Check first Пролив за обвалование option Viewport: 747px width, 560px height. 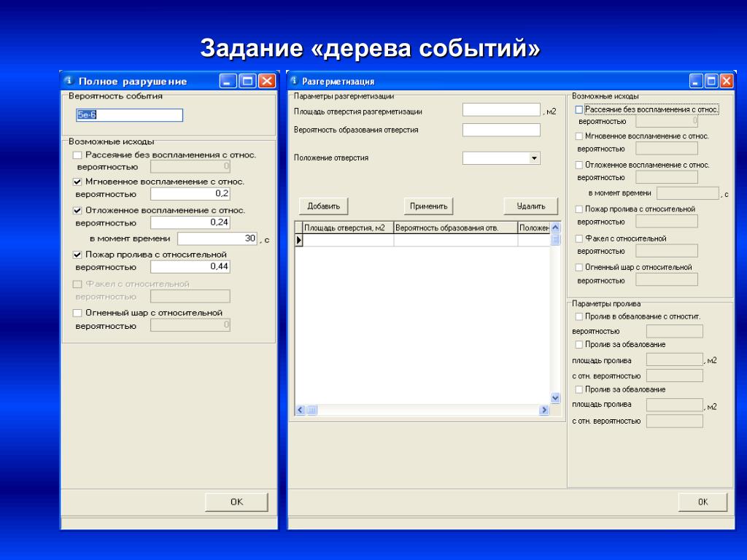coord(578,344)
